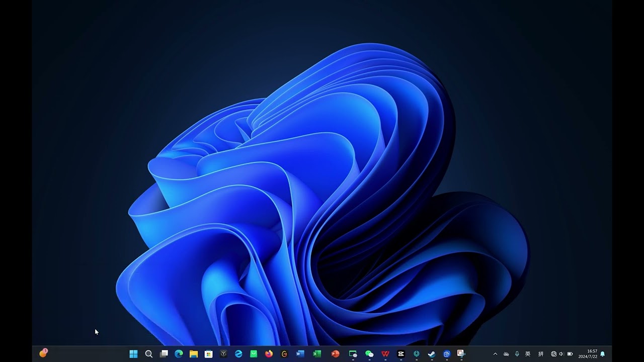Open the green app icon beside Firefox
The image size is (644, 362).
[254, 354]
